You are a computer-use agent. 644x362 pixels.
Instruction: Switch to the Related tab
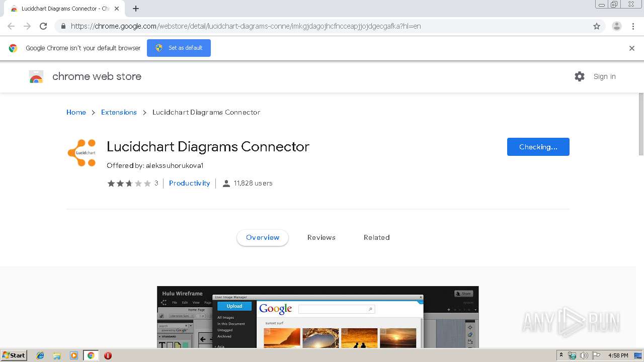coord(376,237)
